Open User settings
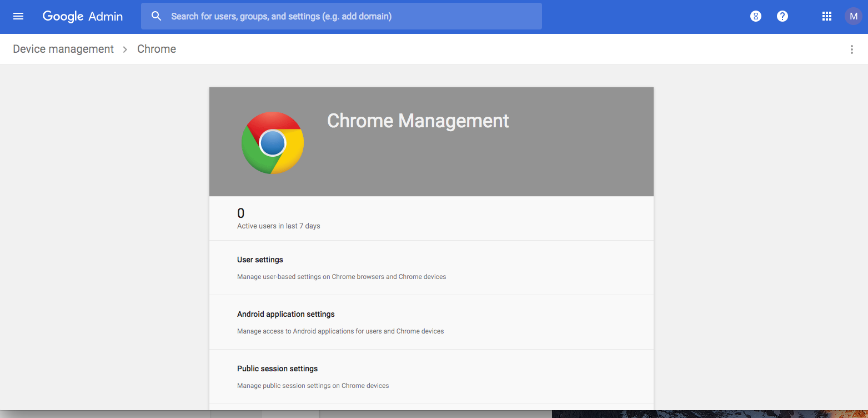Viewport: 868px width, 418px height. (x=432, y=268)
